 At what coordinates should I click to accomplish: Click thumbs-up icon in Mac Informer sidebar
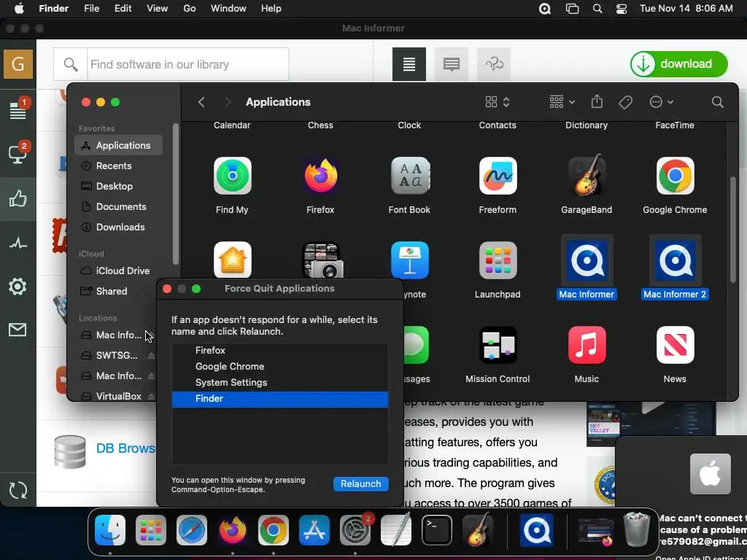(x=18, y=198)
